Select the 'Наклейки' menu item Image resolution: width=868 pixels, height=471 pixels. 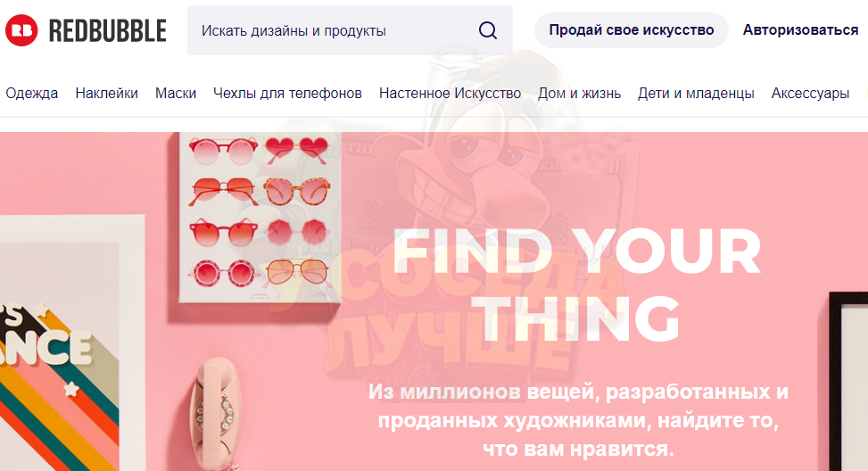[106, 93]
